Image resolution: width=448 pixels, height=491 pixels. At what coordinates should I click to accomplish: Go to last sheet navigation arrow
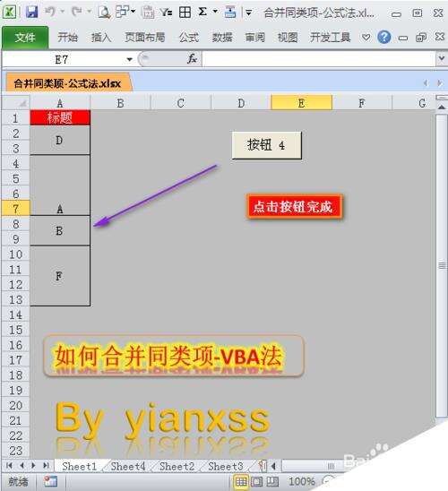click(x=46, y=466)
